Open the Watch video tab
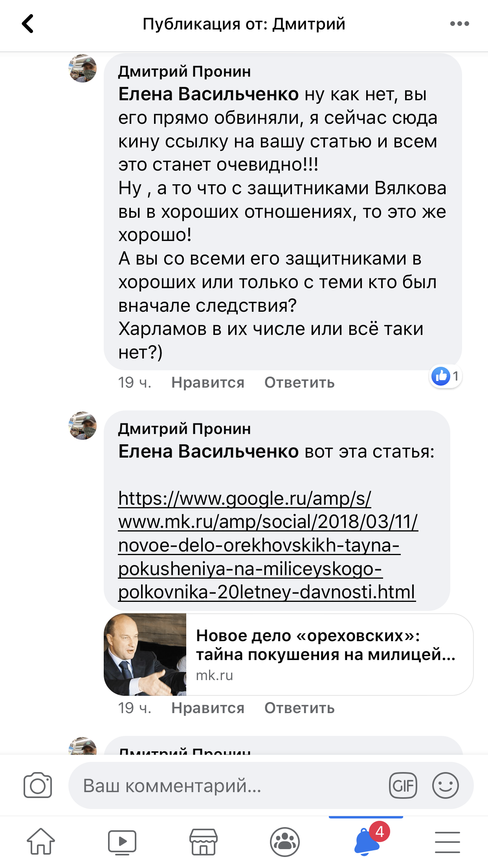488x868 pixels. [x=122, y=842]
